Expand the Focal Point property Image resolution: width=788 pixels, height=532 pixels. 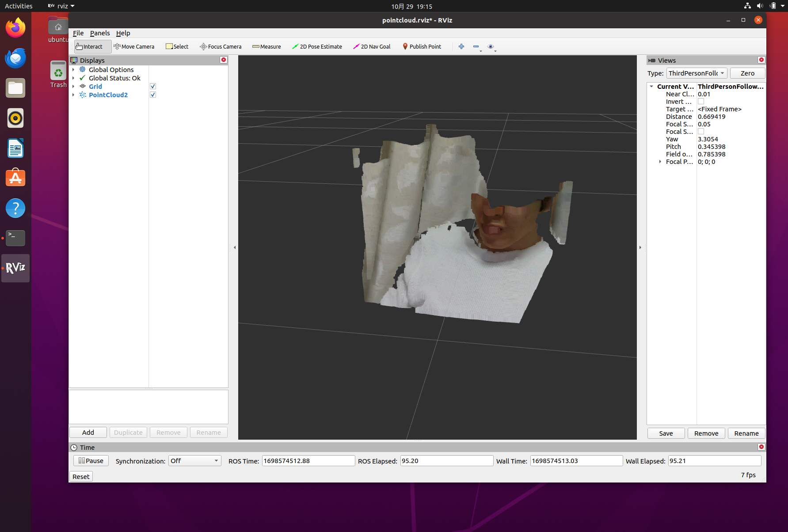tap(660, 162)
